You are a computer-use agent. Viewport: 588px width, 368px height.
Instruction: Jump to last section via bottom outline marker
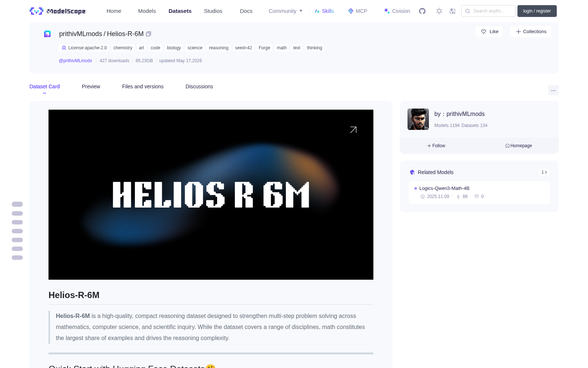click(x=17, y=258)
